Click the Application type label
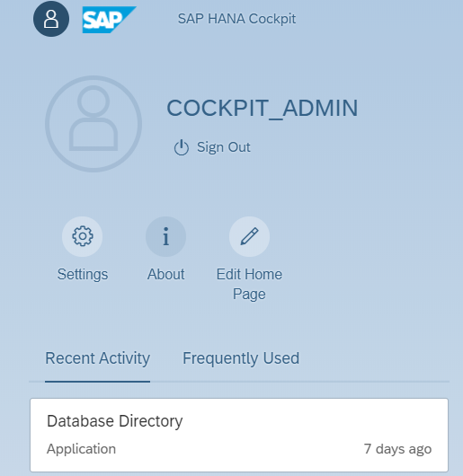 tap(82, 449)
